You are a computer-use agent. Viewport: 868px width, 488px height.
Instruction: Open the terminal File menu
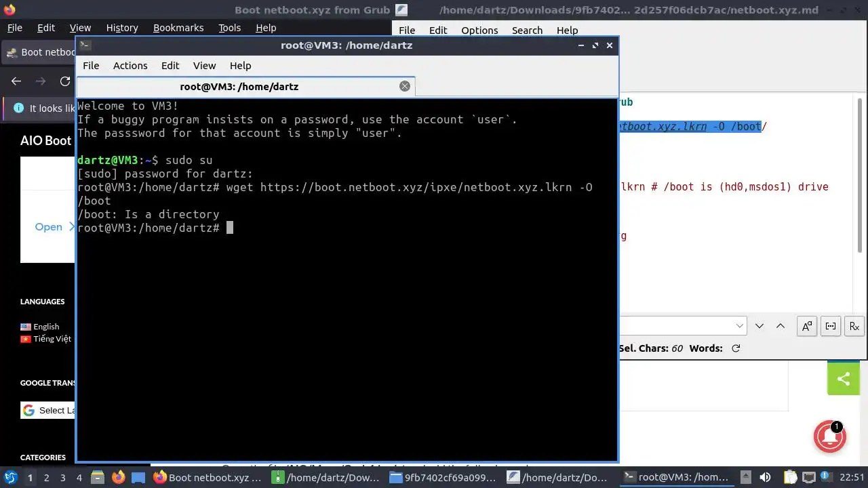click(x=91, y=66)
